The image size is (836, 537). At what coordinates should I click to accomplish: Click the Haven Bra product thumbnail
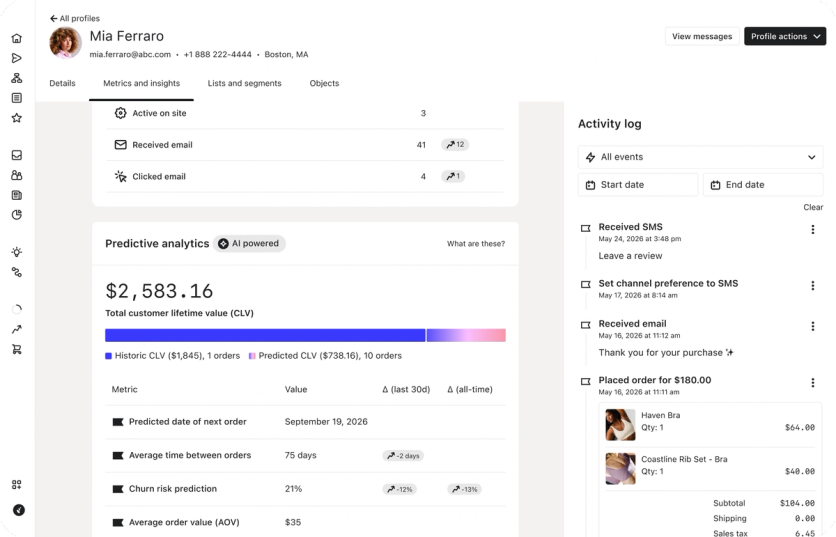click(620, 424)
